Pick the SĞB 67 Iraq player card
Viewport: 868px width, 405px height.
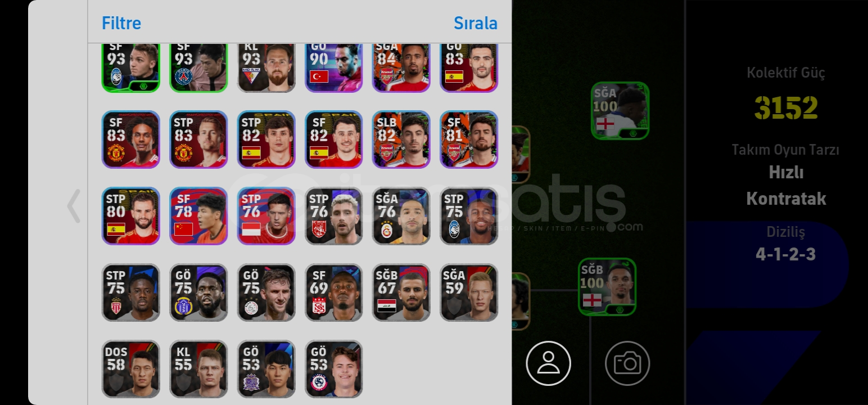point(401,292)
